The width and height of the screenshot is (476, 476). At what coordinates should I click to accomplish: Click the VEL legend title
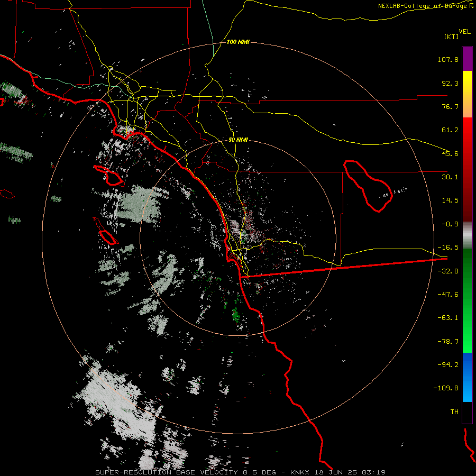click(x=464, y=32)
